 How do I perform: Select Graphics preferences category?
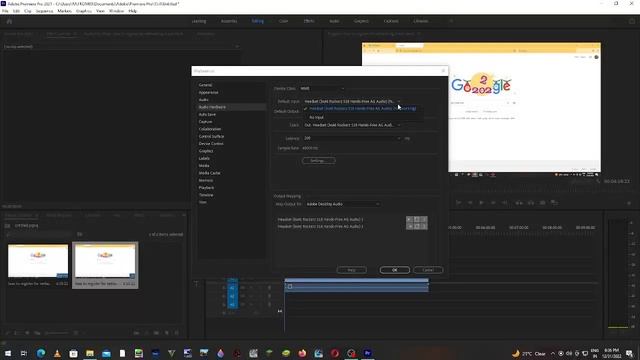[206, 151]
